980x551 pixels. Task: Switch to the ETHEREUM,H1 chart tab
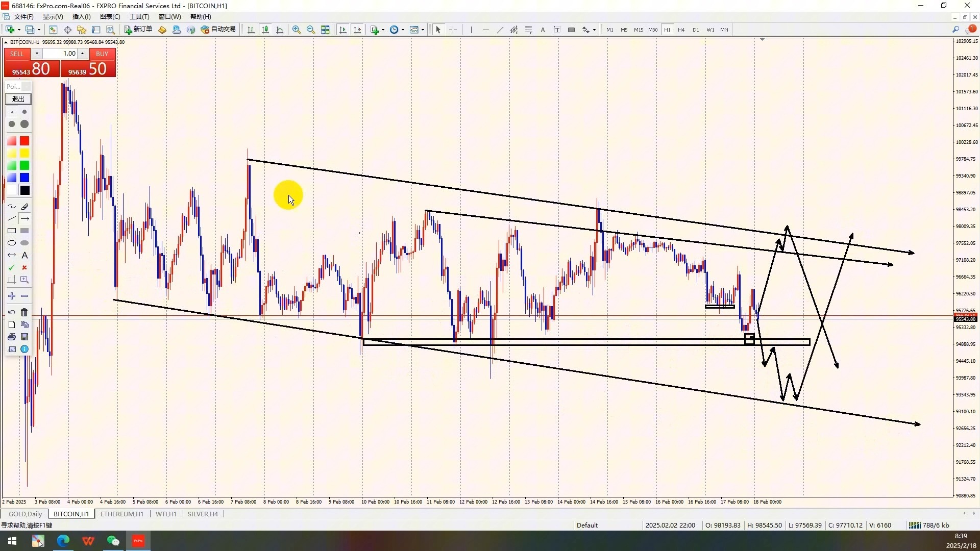[121, 514]
